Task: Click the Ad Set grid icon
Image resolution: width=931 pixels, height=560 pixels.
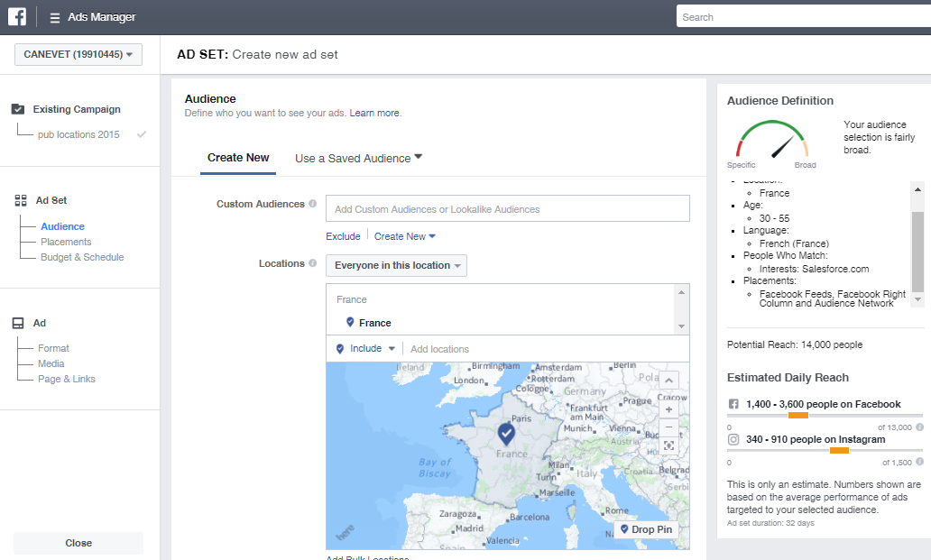Action: coord(21,200)
